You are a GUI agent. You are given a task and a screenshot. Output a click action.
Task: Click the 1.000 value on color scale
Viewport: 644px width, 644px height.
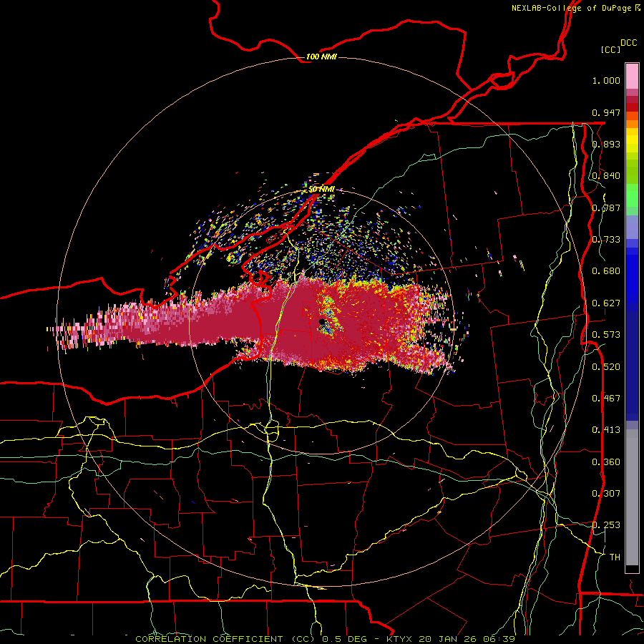(606, 80)
